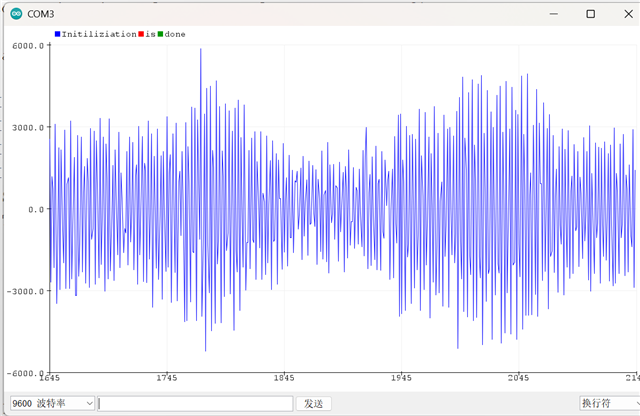Screen dimensions: 640x416
Task: Click the 1845 x-axis label
Action: point(284,378)
